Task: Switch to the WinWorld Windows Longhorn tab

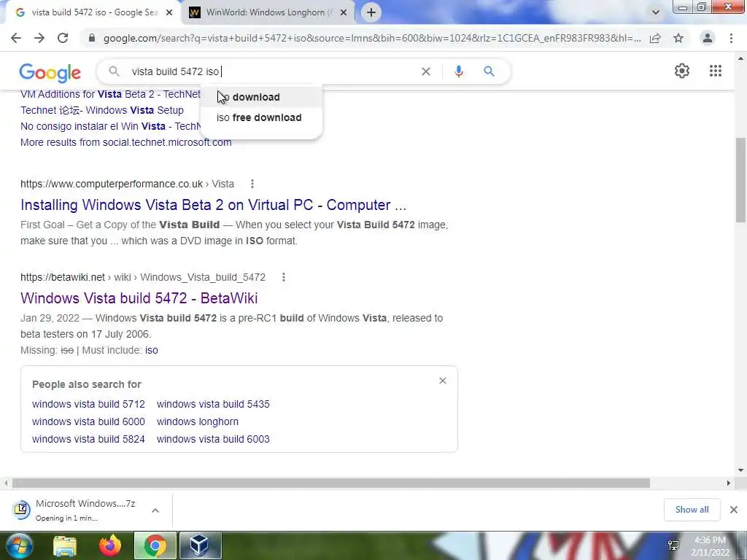Action: pos(268,12)
